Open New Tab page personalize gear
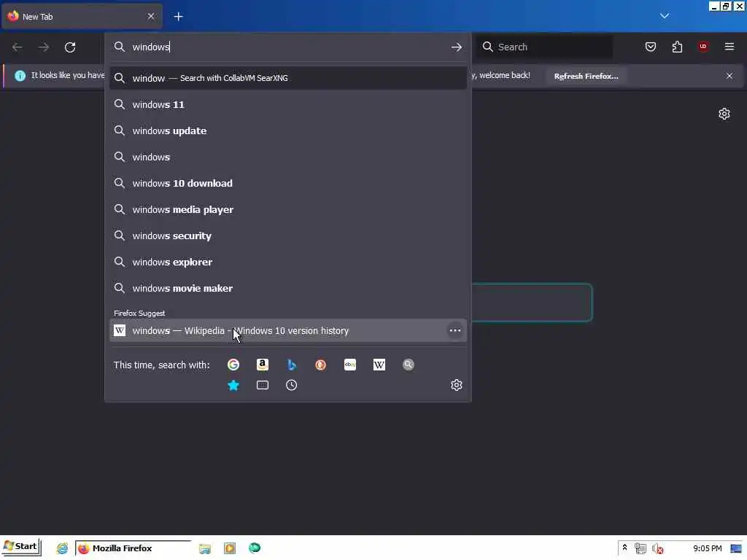 coord(724,114)
